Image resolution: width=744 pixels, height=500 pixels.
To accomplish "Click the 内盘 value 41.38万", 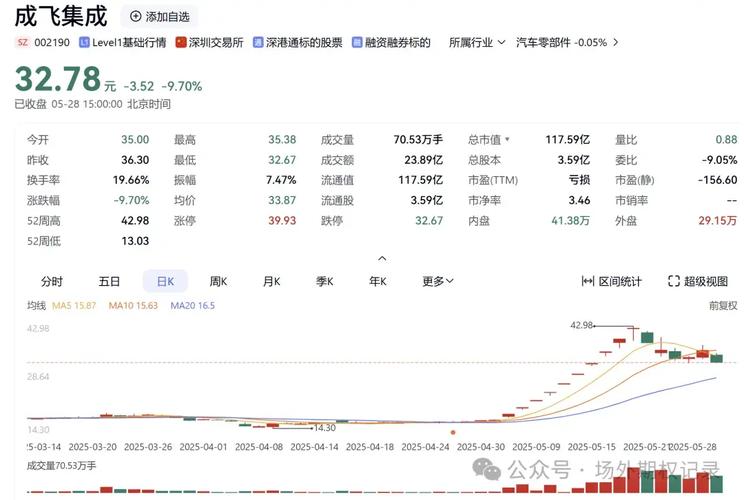I will pos(570,221).
